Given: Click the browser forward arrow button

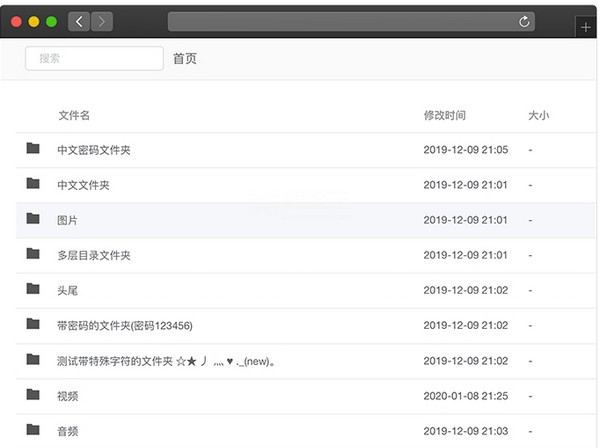Looking at the screenshot, I should point(102,21).
